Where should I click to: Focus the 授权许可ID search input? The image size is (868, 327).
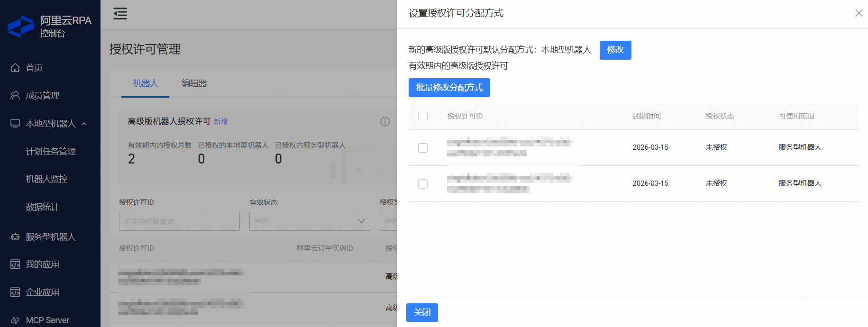pyautogui.click(x=179, y=221)
